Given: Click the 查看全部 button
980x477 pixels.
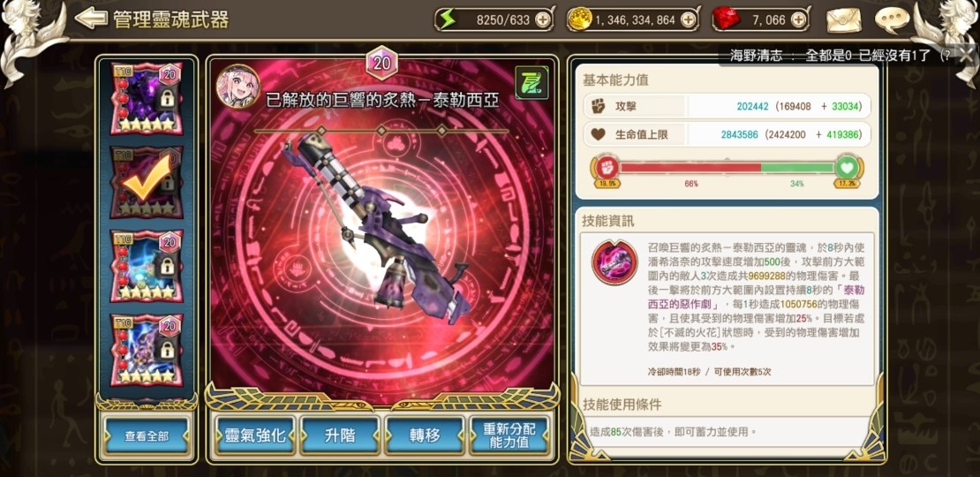Looking at the screenshot, I should 147,435.
